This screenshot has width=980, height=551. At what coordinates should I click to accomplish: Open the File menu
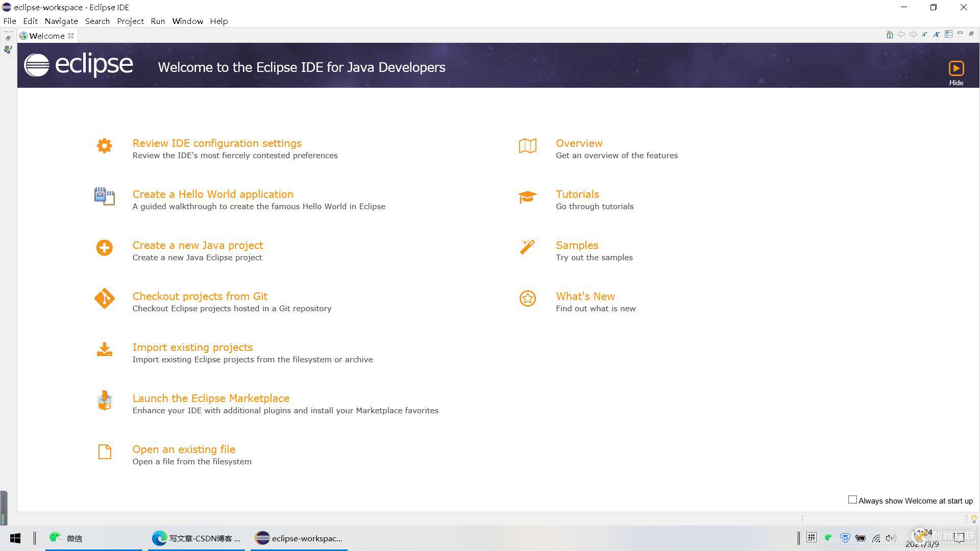point(10,21)
